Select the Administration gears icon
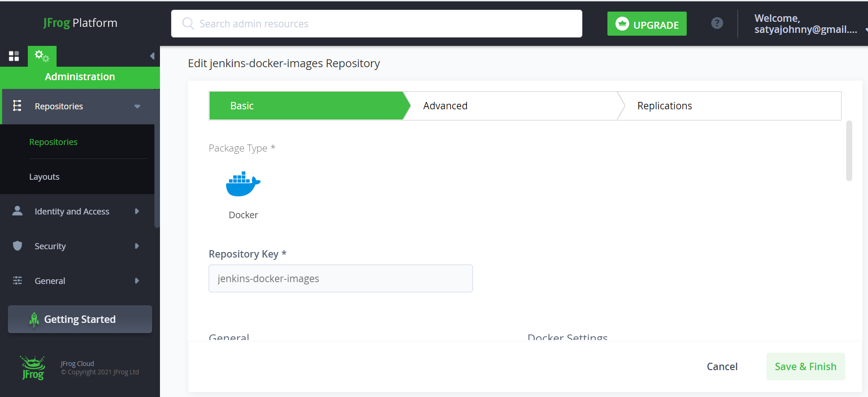868x397 pixels. pos(42,56)
